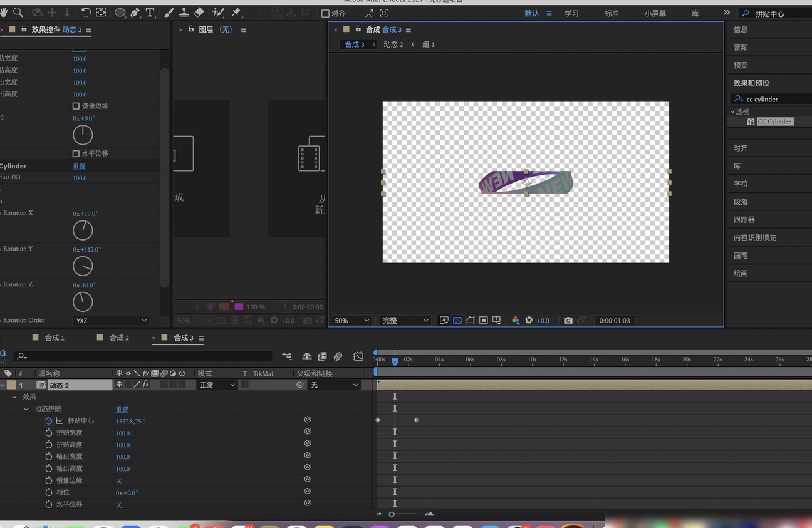Toggle mask and shape path visibility
Viewport: 812px width, 528px height.
tap(471, 320)
